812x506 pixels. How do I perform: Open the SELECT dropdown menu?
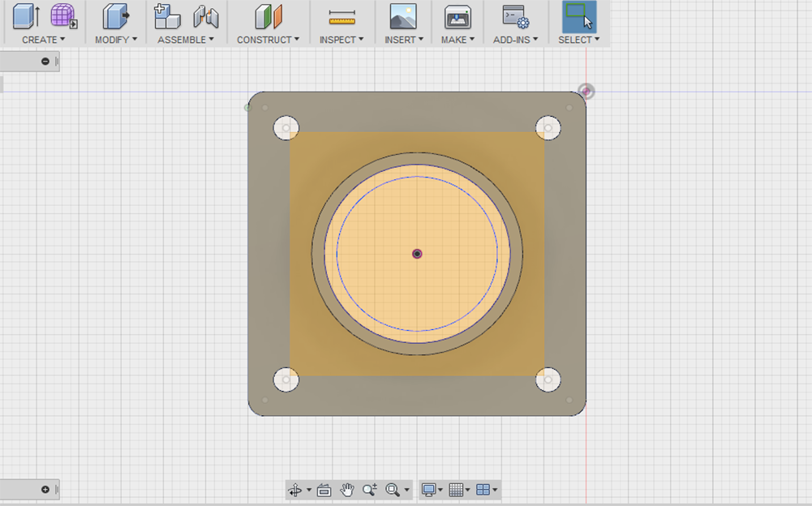click(578, 40)
